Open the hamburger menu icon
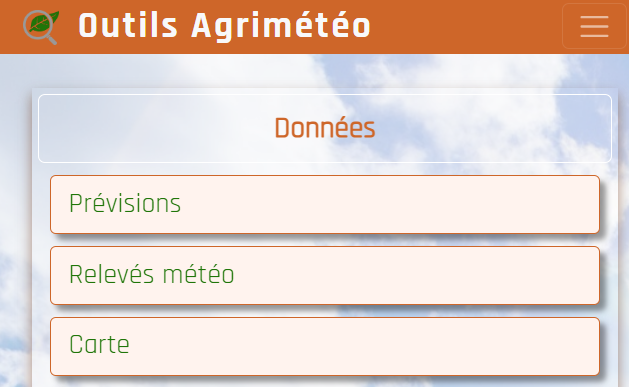This screenshot has height=387, width=629. (594, 26)
